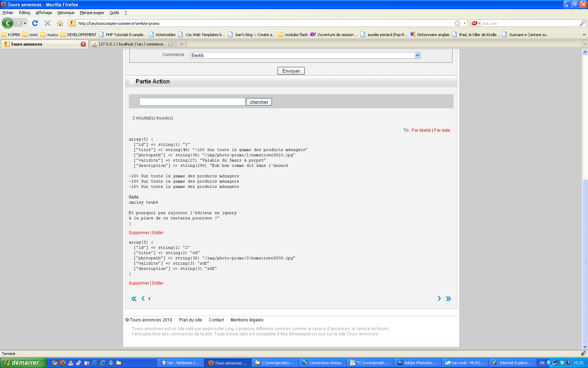Open the Windows démarrer start button
This screenshot has width=588, height=368.
pyautogui.click(x=23, y=363)
